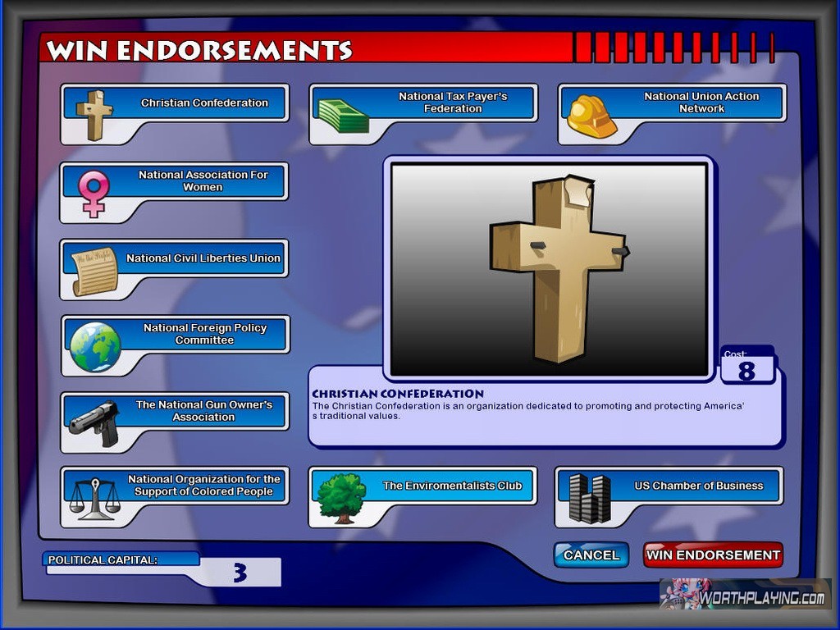The width and height of the screenshot is (840, 630).
Task: Select the scales of justice icon
Action: (x=94, y=498)
